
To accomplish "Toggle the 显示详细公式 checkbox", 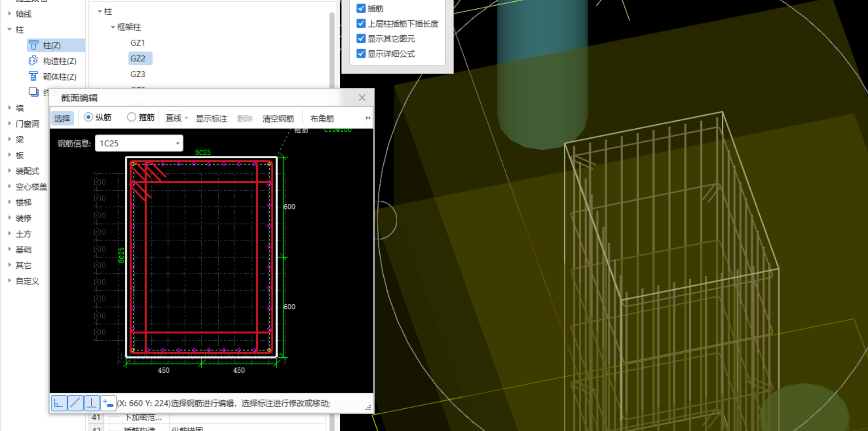I will [361, 53].
